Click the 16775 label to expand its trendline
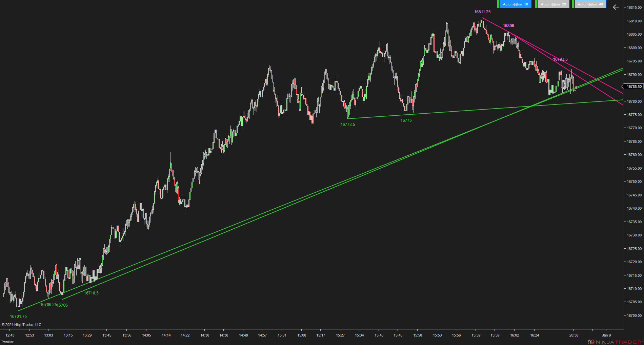Screen dimensions: 644x345 (406, 120)
